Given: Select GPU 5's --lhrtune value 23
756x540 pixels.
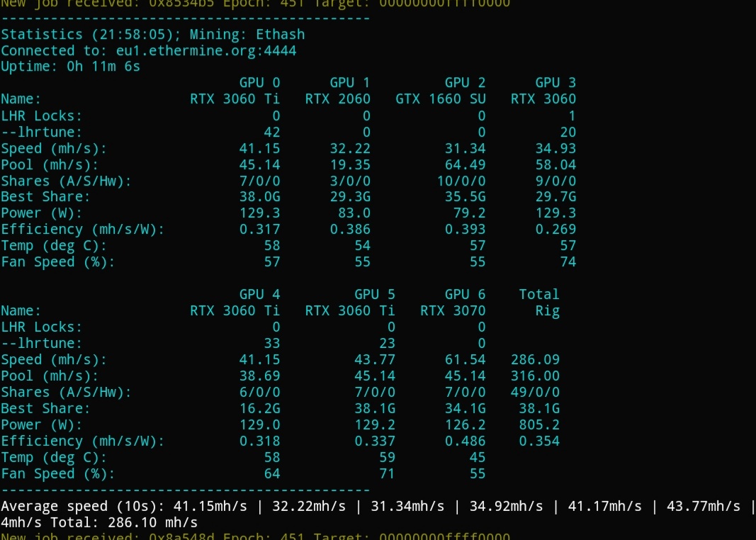Looking at the screenshot, I should coord(387,343).
